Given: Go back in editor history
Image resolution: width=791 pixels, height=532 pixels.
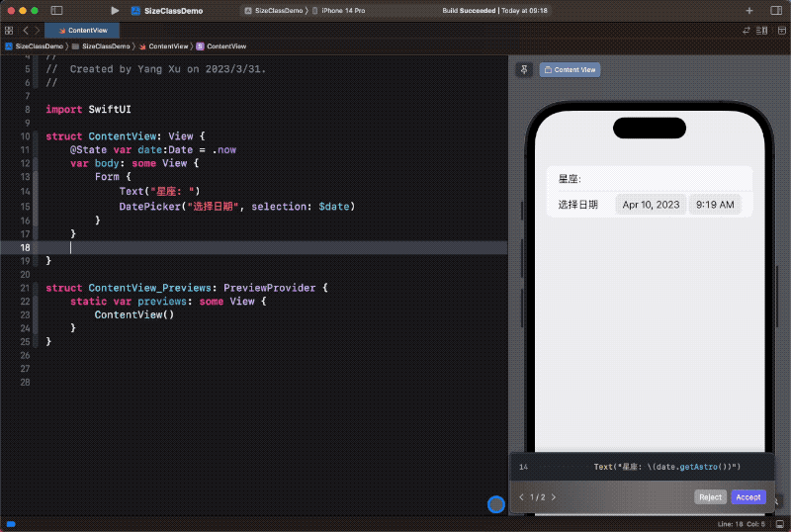Looking at the screenshot, I should pos(26,31).
